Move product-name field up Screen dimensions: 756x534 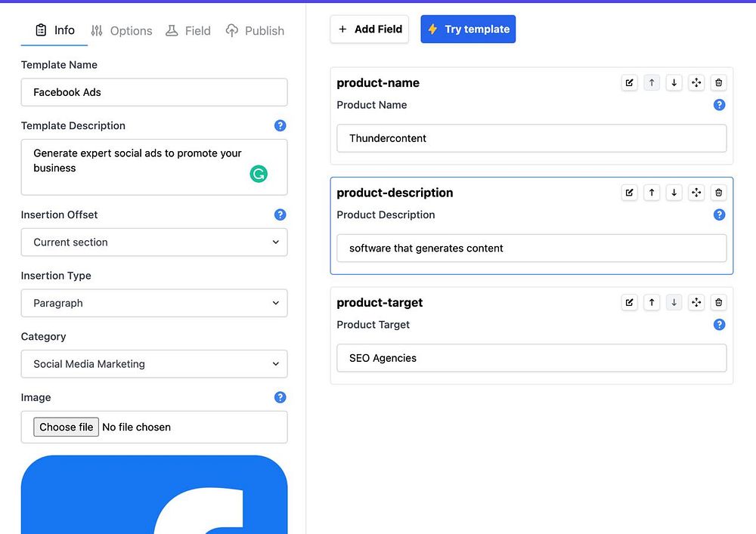[652, 83]
